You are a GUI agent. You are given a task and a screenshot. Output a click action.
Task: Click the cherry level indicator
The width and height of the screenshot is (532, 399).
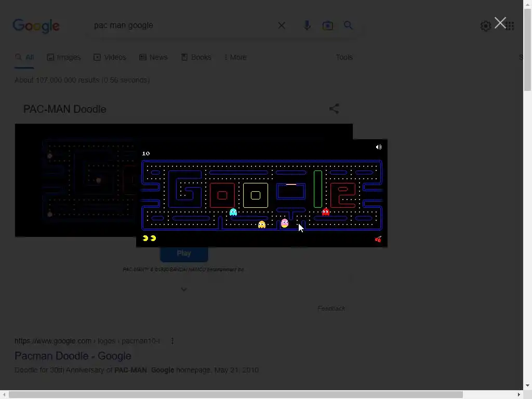[x=378, y=239]
